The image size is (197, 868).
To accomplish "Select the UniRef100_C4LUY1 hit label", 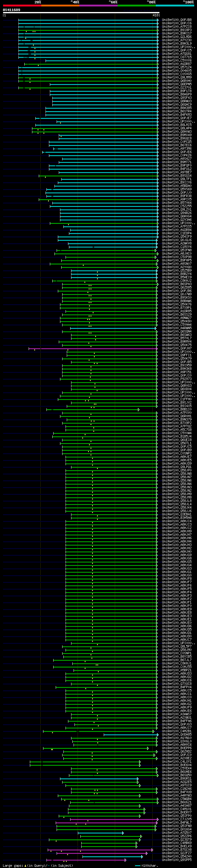I will [177, 761].
